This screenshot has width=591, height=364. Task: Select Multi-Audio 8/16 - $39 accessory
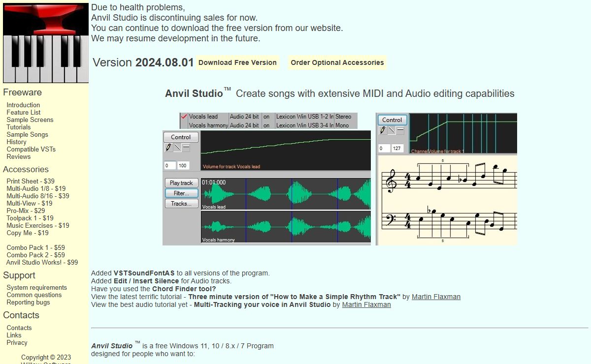38,196
